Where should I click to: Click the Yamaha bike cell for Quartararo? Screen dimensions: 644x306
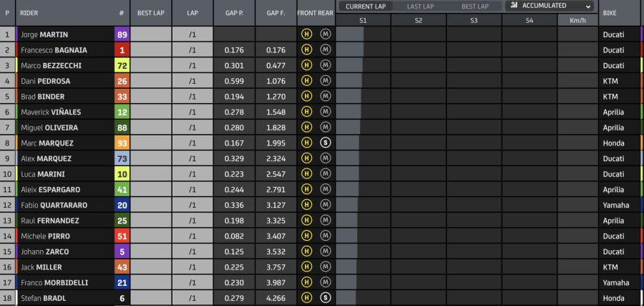pyautogui.click(x=620, y=205)
